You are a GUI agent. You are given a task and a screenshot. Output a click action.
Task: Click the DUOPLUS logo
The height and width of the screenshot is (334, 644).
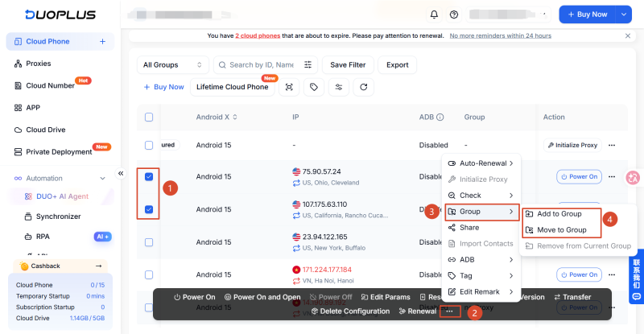(x=60, y=14)
